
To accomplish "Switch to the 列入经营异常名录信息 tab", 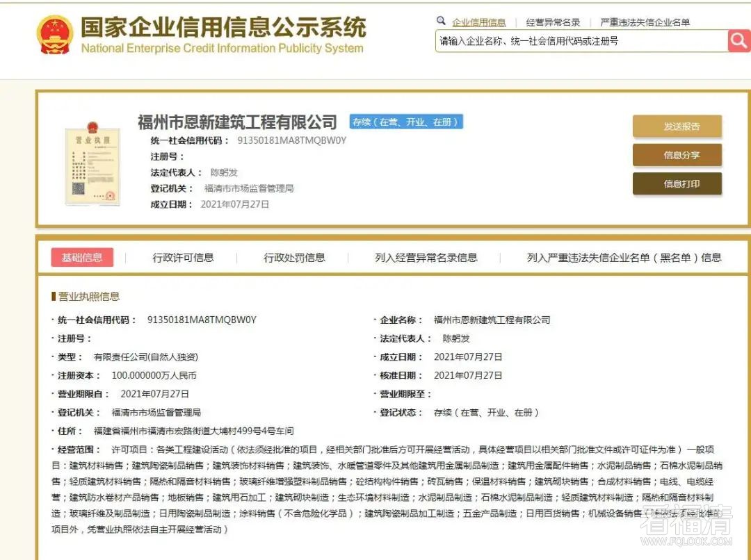I will point(426,258).
